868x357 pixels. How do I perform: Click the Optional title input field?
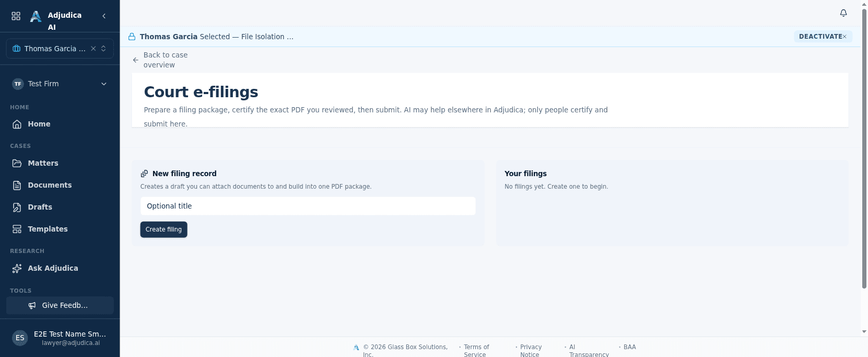point(308,206)
